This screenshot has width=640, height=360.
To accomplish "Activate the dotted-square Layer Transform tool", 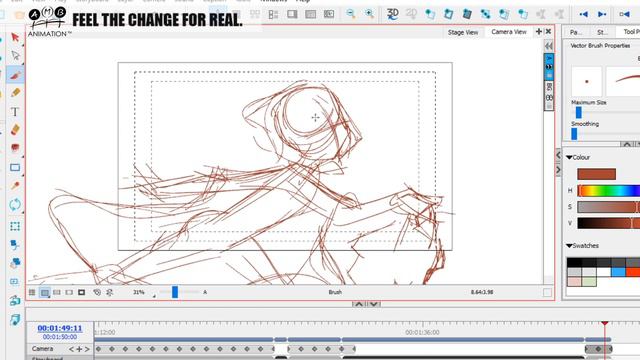I will coord(15,226).
